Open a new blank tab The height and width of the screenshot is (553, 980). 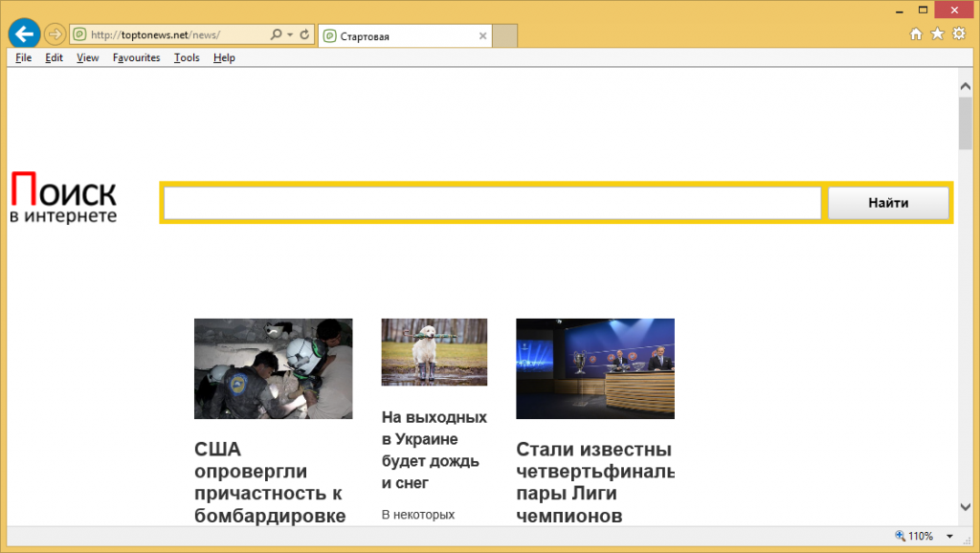tap(505, 36)
